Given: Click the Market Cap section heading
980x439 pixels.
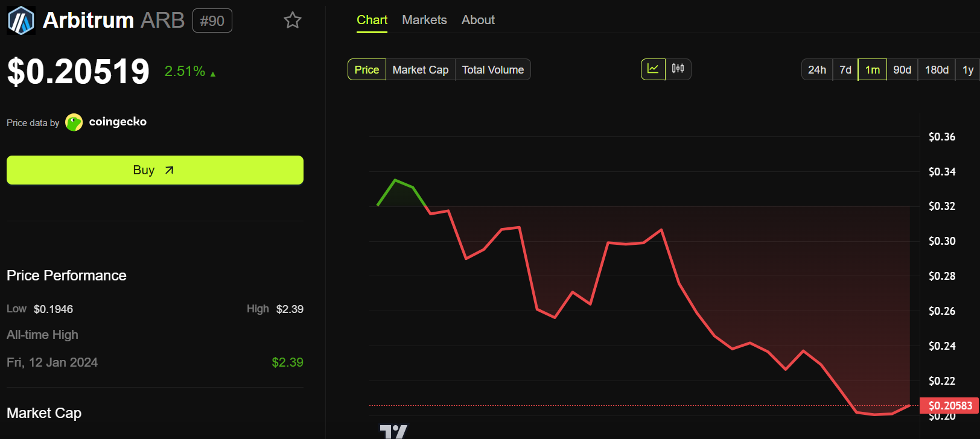Looking at the screenshot, I should 44,413.
